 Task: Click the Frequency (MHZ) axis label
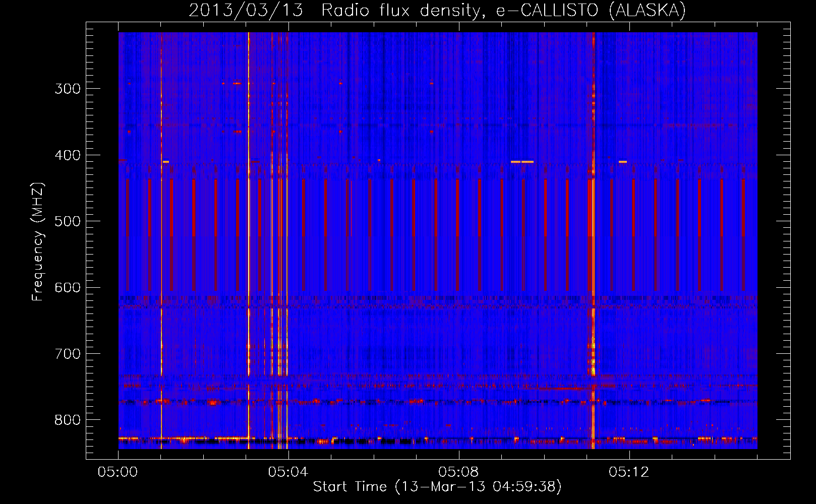point(38,242)
